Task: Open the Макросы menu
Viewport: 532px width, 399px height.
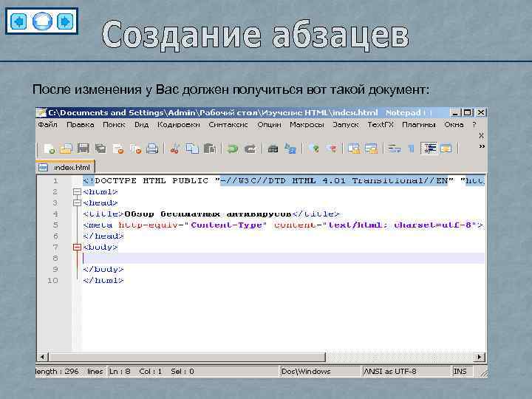Action: pyautogui.click(x=307, y=125)
